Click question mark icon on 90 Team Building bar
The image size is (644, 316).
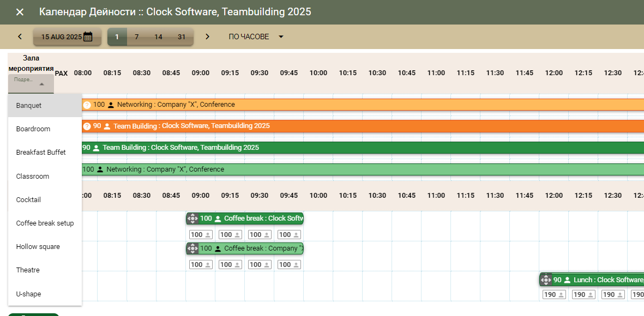[87, 126]
